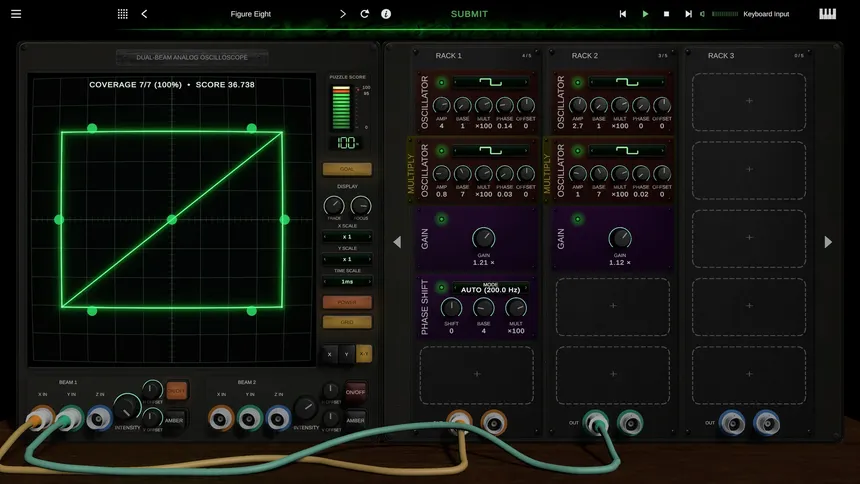Select X display mode button
This screenshot has height=484, width=860.
click(330, 354)
